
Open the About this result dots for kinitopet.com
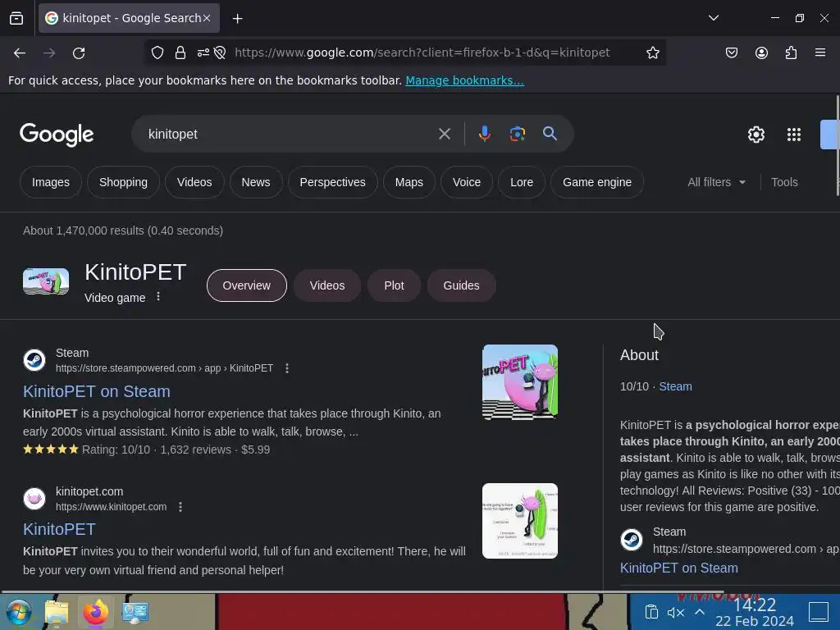tap(180, 506)
